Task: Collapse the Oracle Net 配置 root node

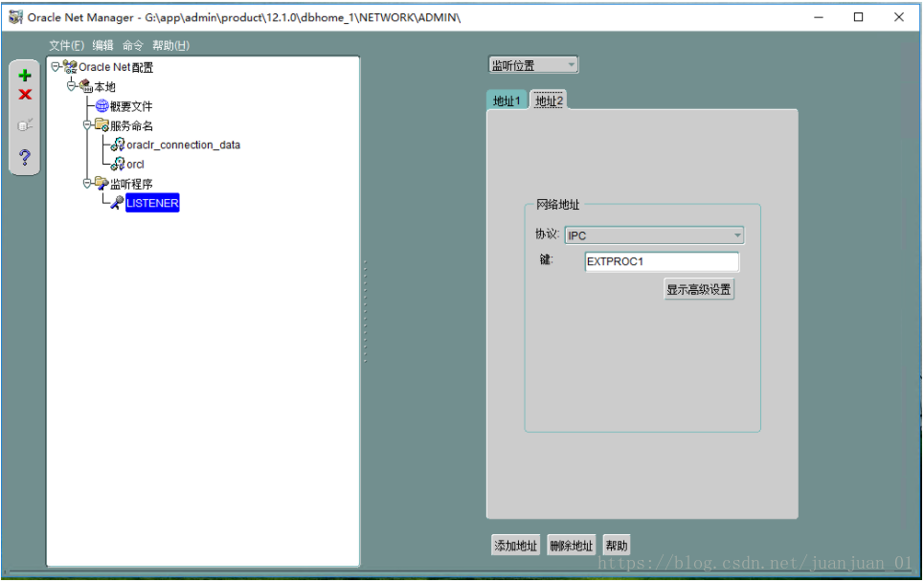Action: pos(55,67)
